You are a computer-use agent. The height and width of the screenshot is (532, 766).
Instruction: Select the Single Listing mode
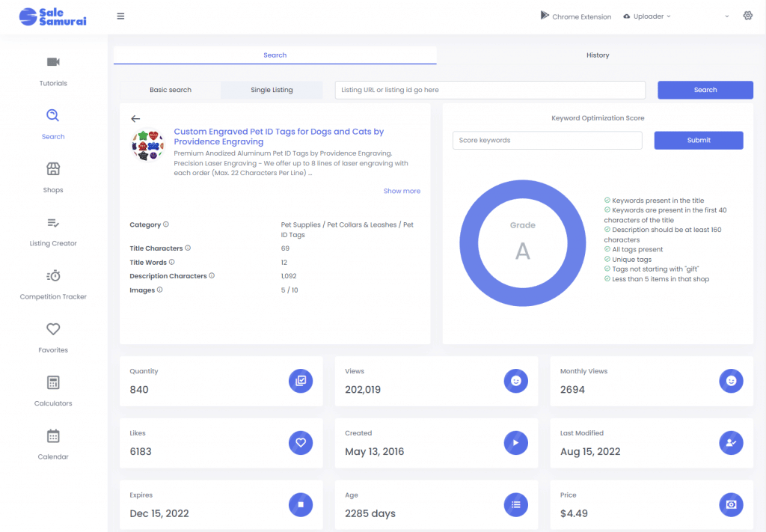pos(272,90)
